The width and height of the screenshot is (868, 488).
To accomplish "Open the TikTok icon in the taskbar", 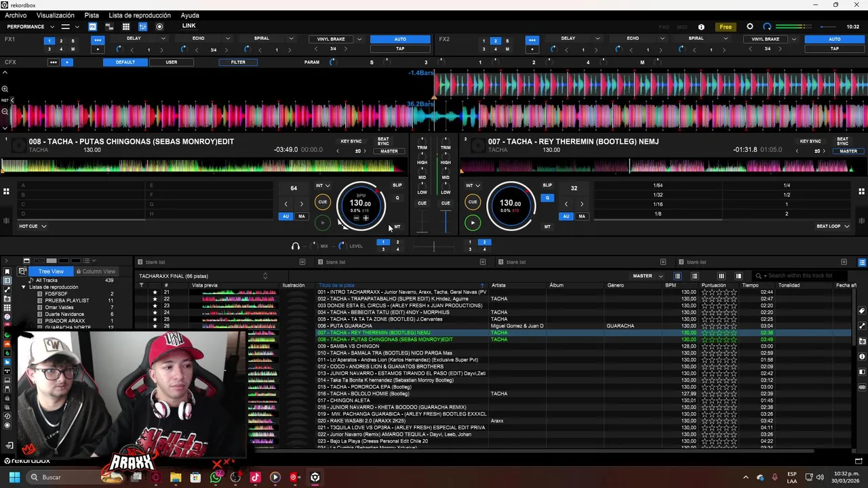I will click(255, 477).
